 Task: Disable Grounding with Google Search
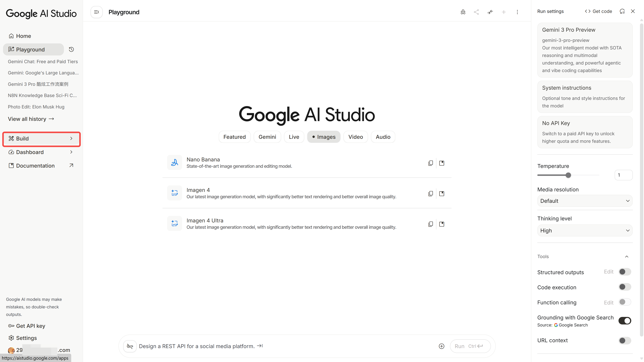[625, 321]
